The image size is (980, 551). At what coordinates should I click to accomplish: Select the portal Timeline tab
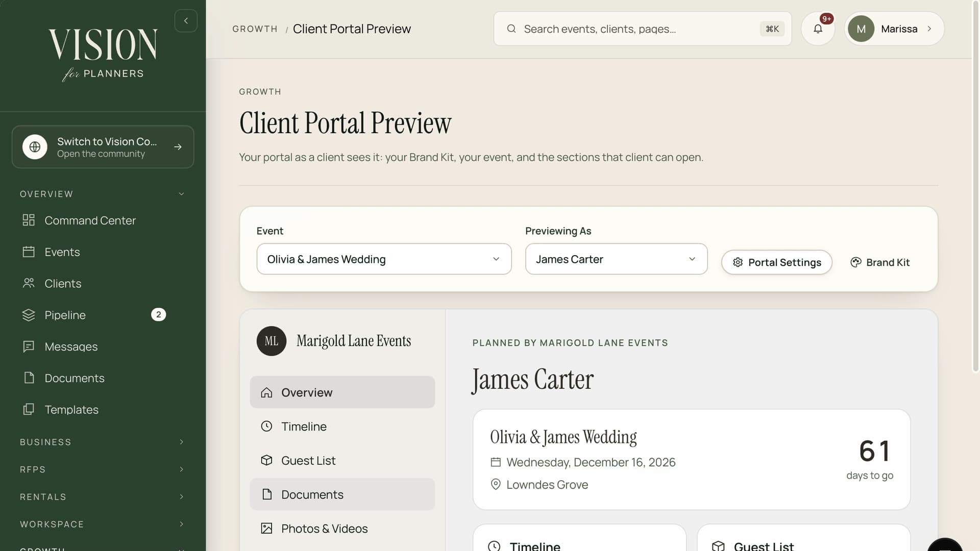[x=342, y=427]
